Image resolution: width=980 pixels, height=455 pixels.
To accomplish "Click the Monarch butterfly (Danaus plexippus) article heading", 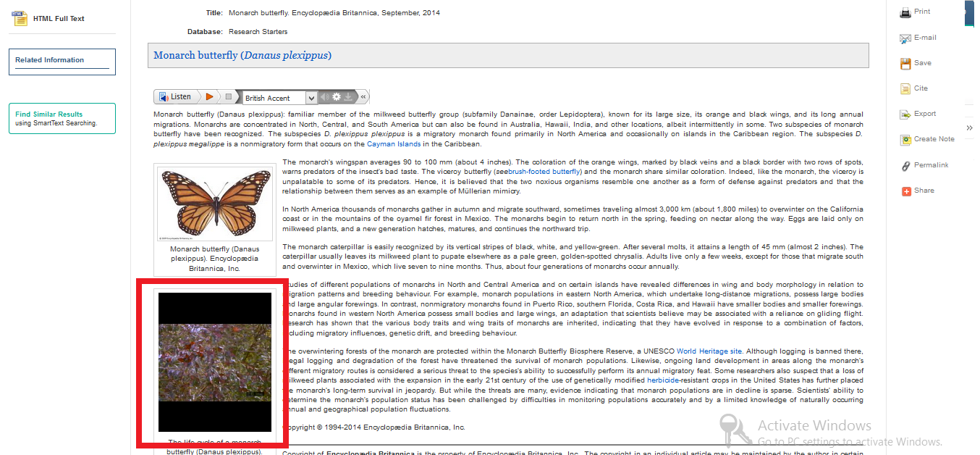I will [242, 55].
